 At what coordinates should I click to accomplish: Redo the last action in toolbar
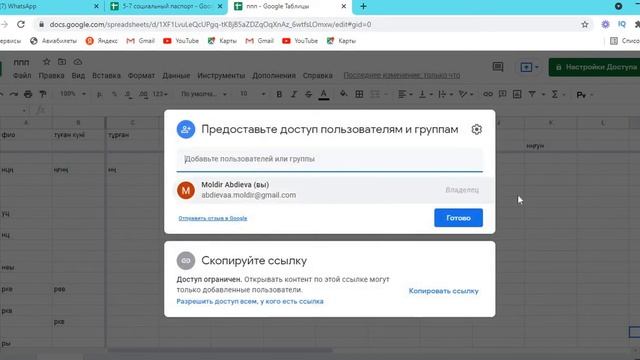point(13,94)
